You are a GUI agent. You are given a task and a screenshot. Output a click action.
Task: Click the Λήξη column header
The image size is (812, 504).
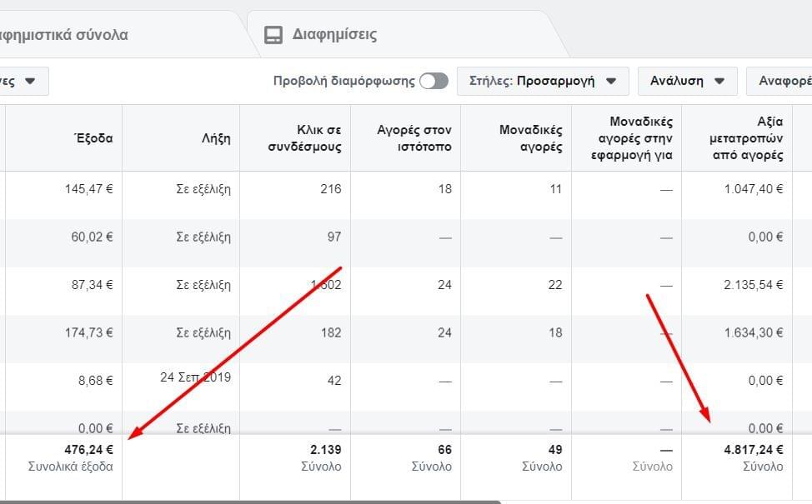(217, 138)
